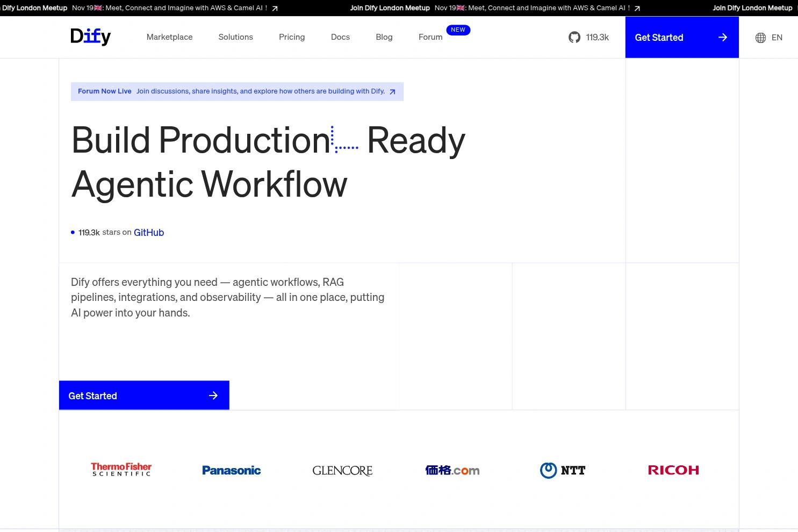Viewport: 798px width, 532px height.
Task: Click the "Dify offers everything you need" paragraph
Action: coord(228,297)
